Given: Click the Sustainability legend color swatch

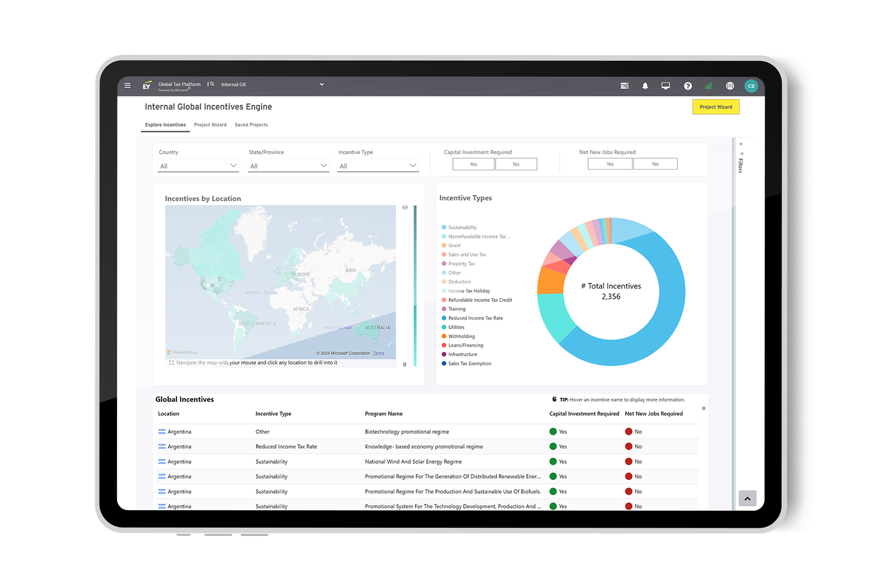Looking at the screenshot, I should pyautogui.click(x=444, y=227).
